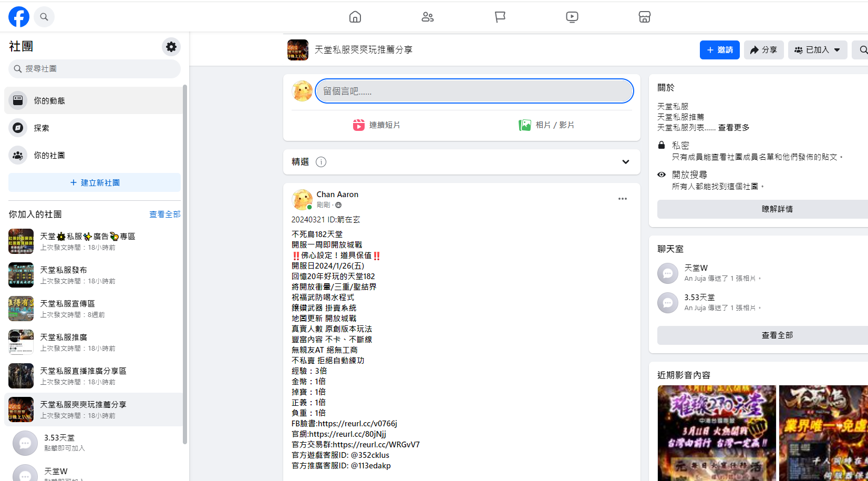Screen dimensions: 868x481
Task: Click the post audience icon beside 剛剛
Action: point(338,205)
